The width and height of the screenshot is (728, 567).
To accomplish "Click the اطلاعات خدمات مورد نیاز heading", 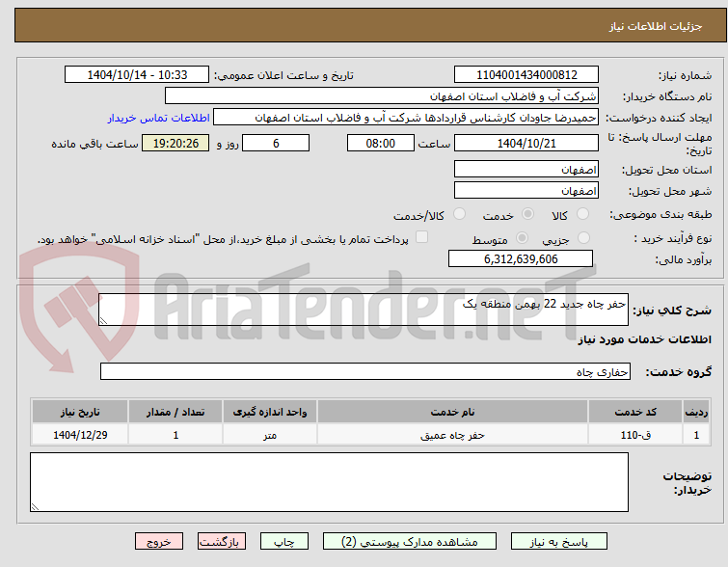I will 644,340.
